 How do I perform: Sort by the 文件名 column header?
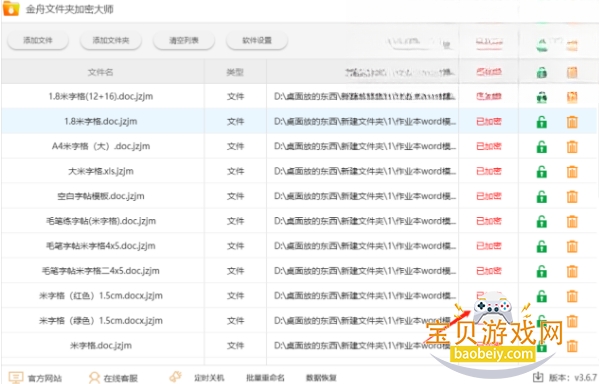100,72
